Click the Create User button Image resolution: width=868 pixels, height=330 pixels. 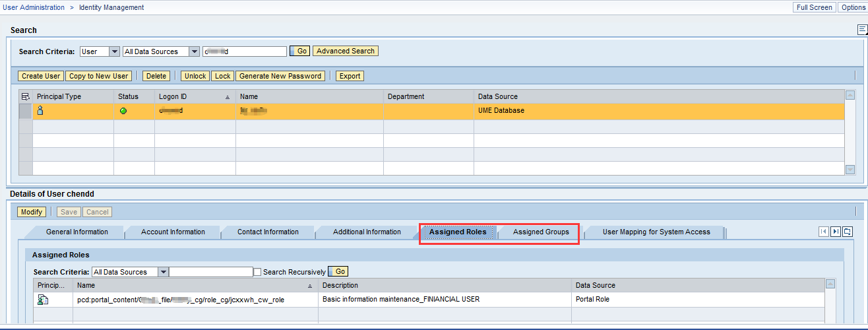(x=42, y=76)
